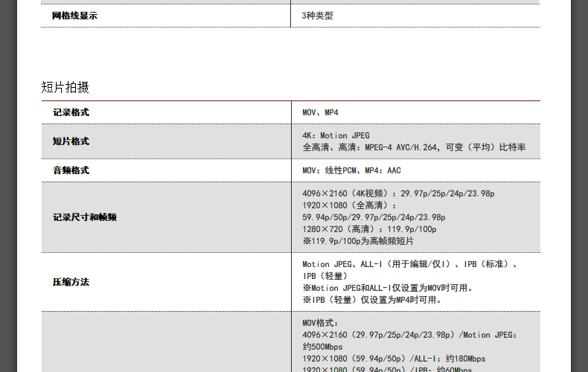Click the '59.94p/50p/29.97p/25p/24p/23.98p' line
This screenshot has height=372, width=588.
tap(374, 217)
